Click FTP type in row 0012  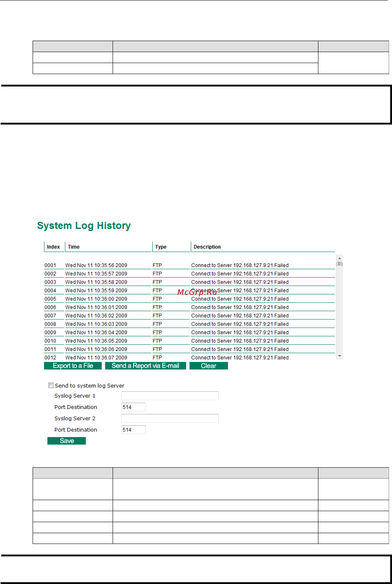coord(157,357)
